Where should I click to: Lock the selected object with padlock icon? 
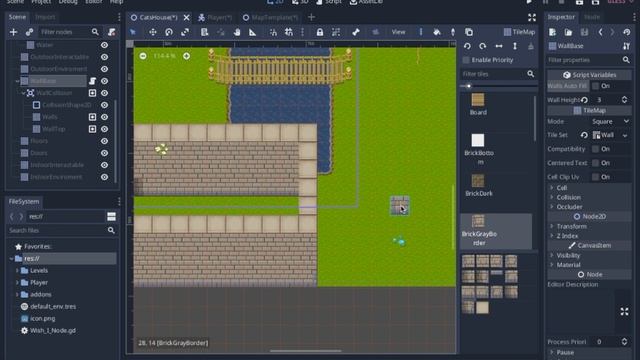pos(320,32)
